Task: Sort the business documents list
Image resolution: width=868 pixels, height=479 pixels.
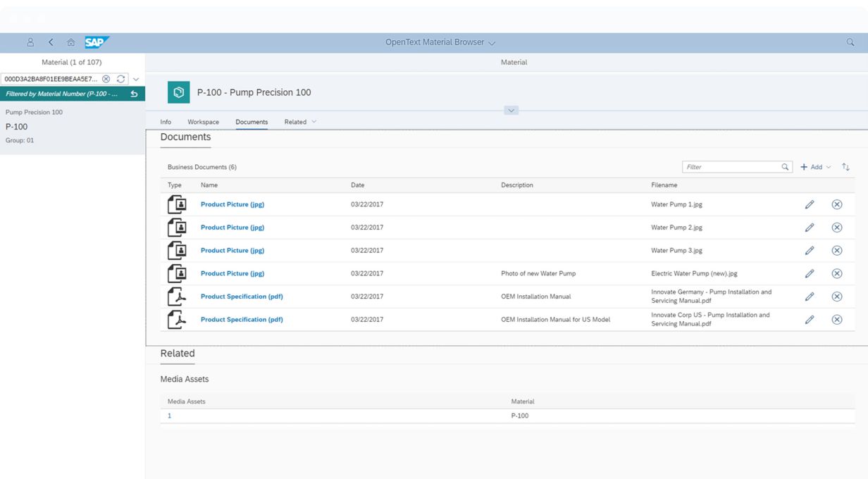Action: (x=845, y=167)
